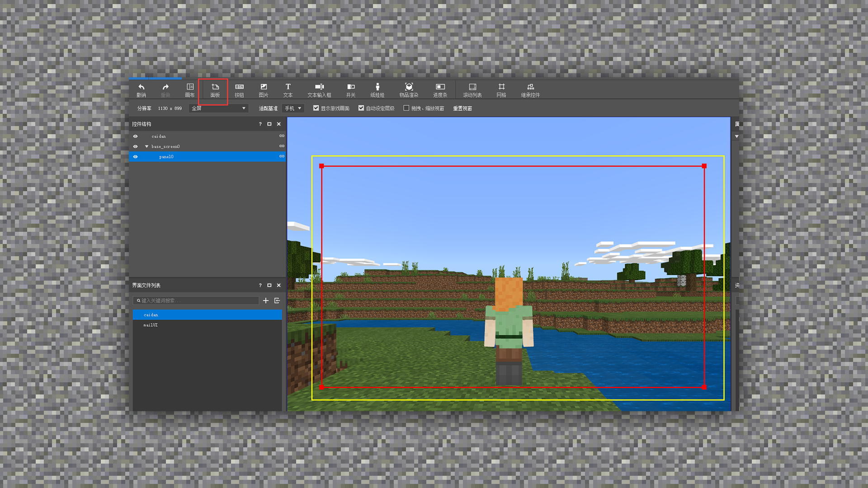The height and width of the screenshot is (488, 868).
Task: Click the bottom-right red panel handle
Action: coord(704,387)
